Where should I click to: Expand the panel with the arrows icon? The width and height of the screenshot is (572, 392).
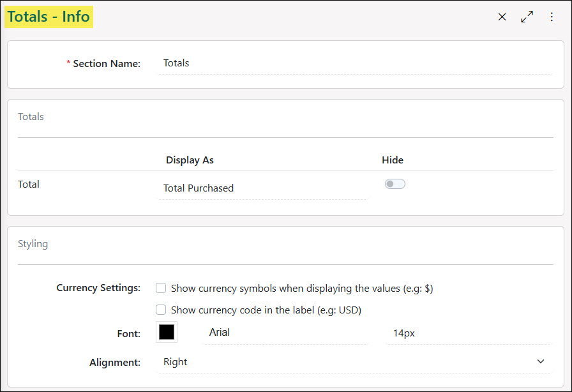(527, 17)
